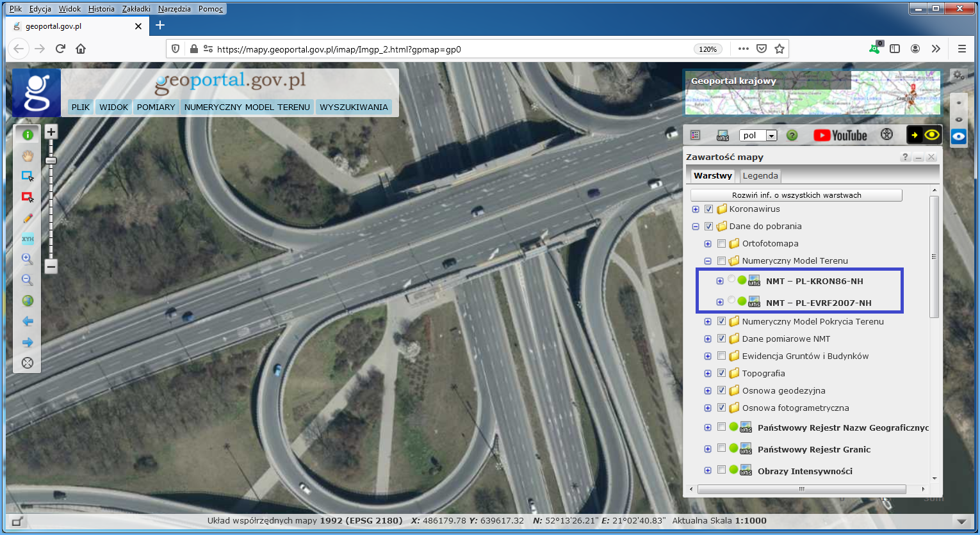Go to next map view arrow
This screenshot has height=535, width=980.
click(x=28, y=342)
